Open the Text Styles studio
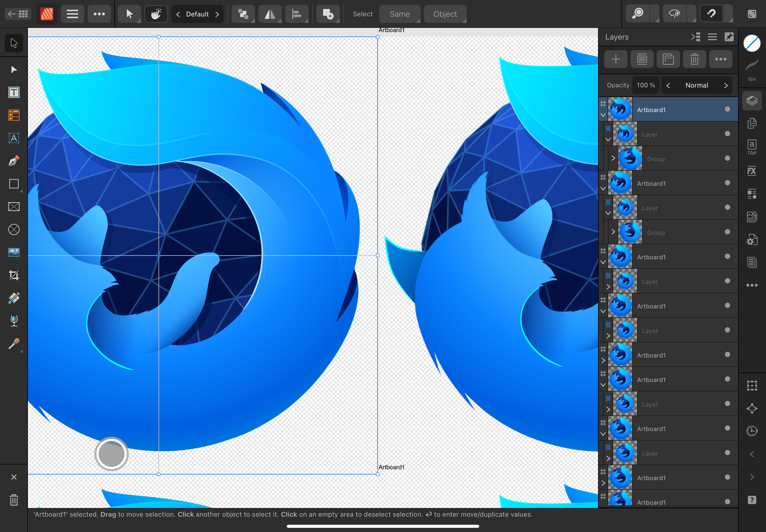 pos(752,194)
